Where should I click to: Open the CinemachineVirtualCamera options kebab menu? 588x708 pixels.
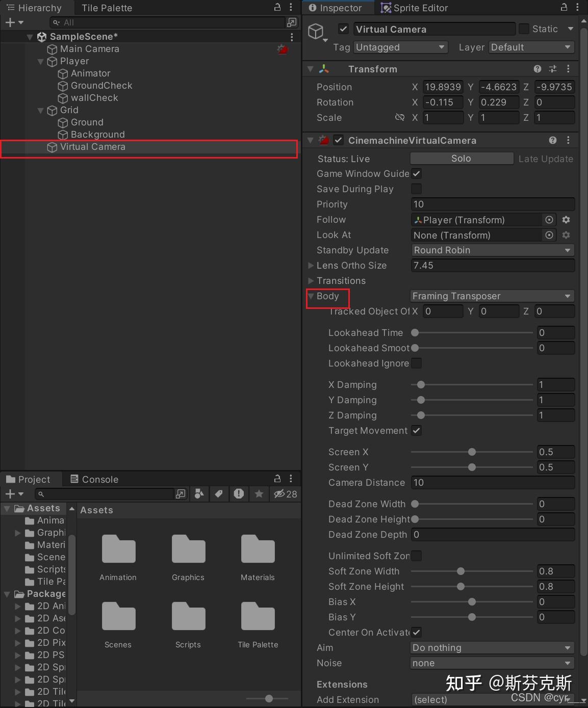coord(569,140)
